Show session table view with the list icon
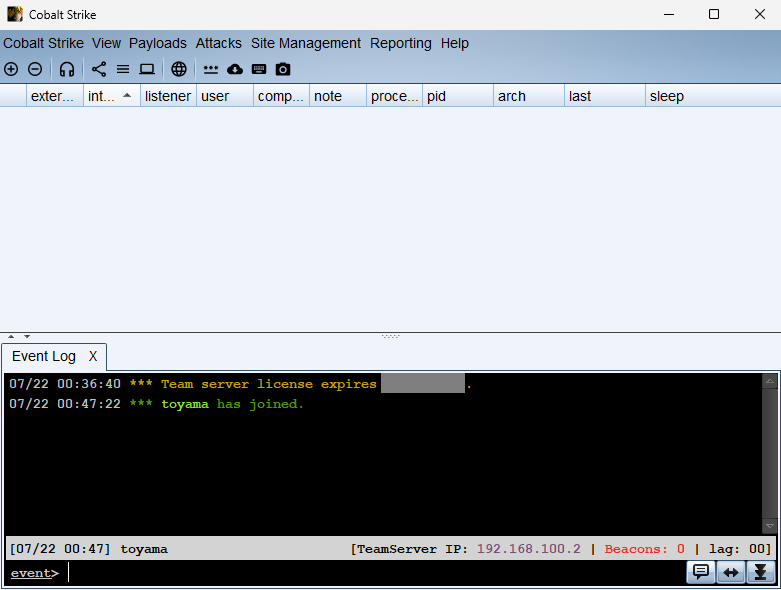Image resolution: width=781 pixels, height=590 pixels. (123, 69)
